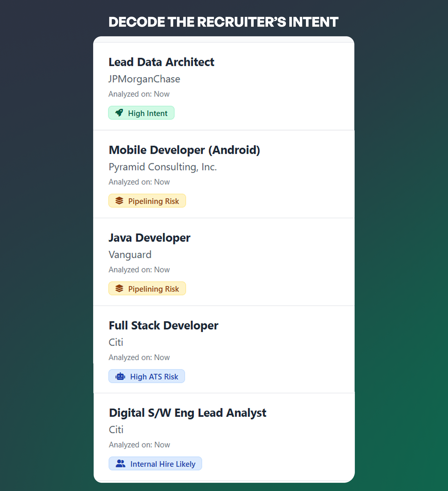Select the JPMorganChase company name
Image resolution: width=448 pixels, height=491 pixels.
tap(144, 79)
